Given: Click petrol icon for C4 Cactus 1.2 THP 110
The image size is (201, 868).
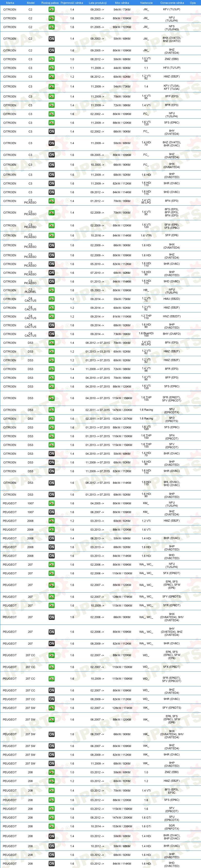Looking at the screenshot, I should [51, 317].
